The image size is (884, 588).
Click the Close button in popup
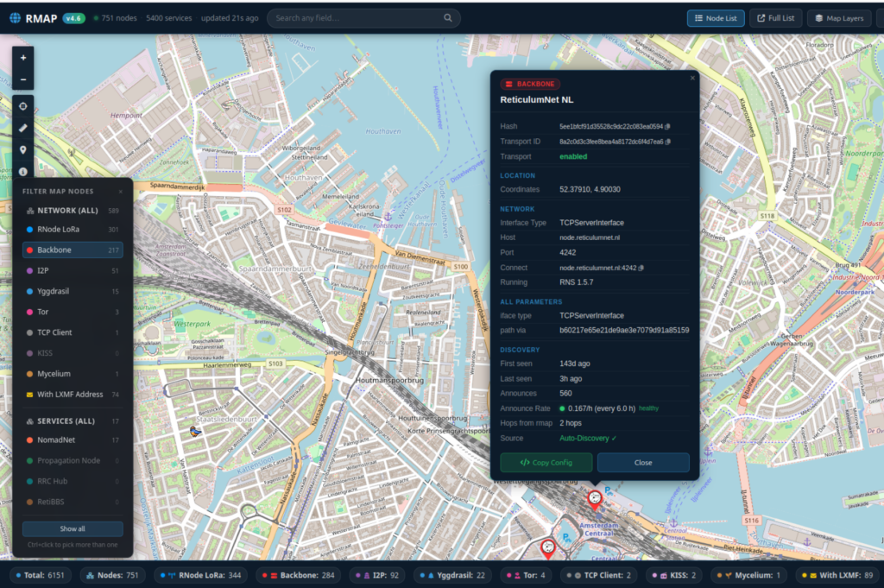click(643, 462)
